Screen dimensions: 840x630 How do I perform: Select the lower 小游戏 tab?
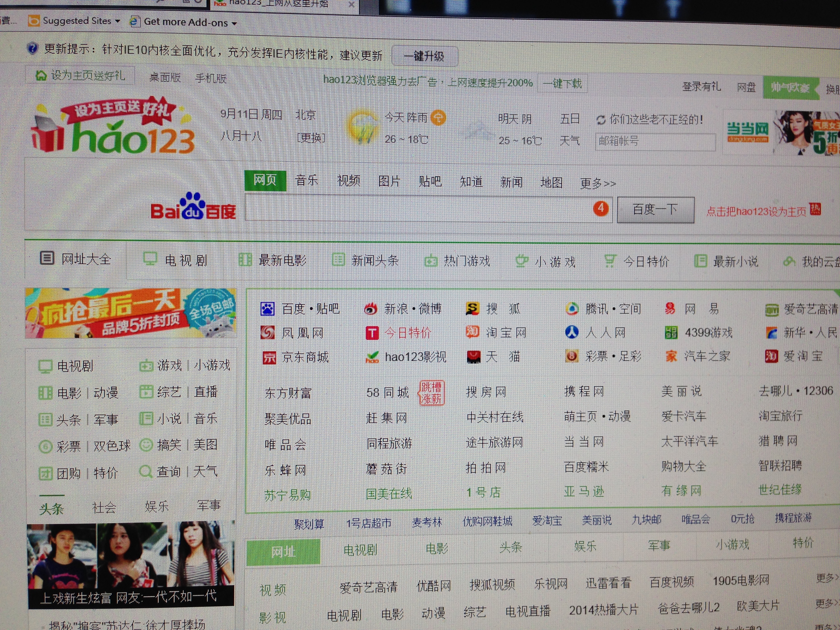point(732,545)
